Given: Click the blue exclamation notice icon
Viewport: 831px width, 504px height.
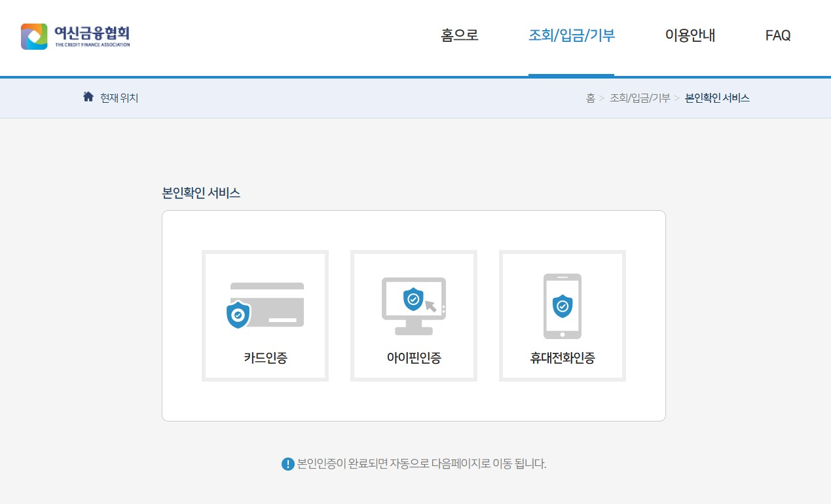Looking at the screenshot, I should pos(288,464).
